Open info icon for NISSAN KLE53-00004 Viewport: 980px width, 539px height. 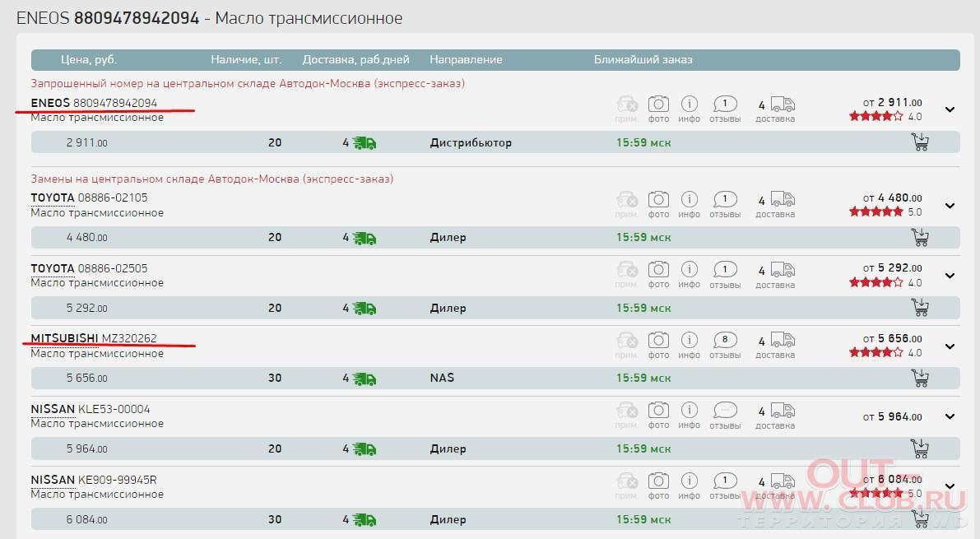689,410
